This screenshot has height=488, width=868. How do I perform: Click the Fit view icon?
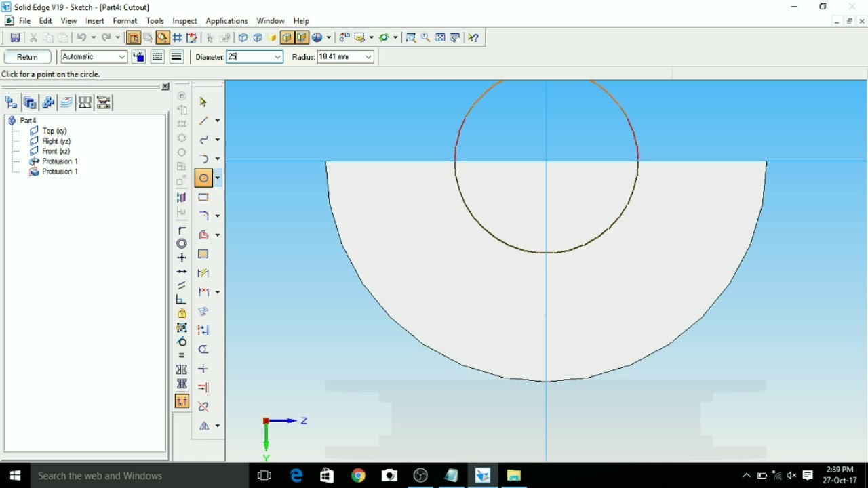pyautogui.click(x=441, y=38)
